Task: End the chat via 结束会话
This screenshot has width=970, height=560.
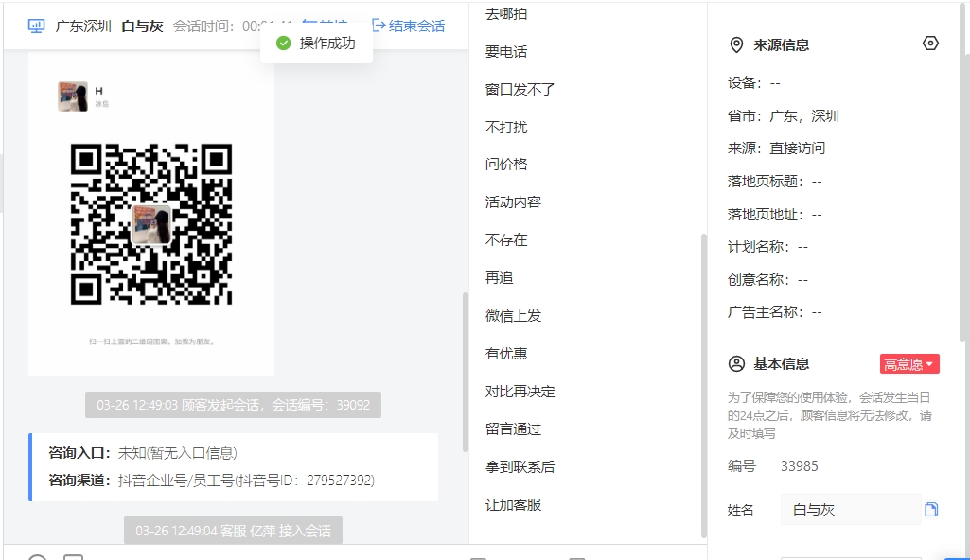Action: click(408, 26)
